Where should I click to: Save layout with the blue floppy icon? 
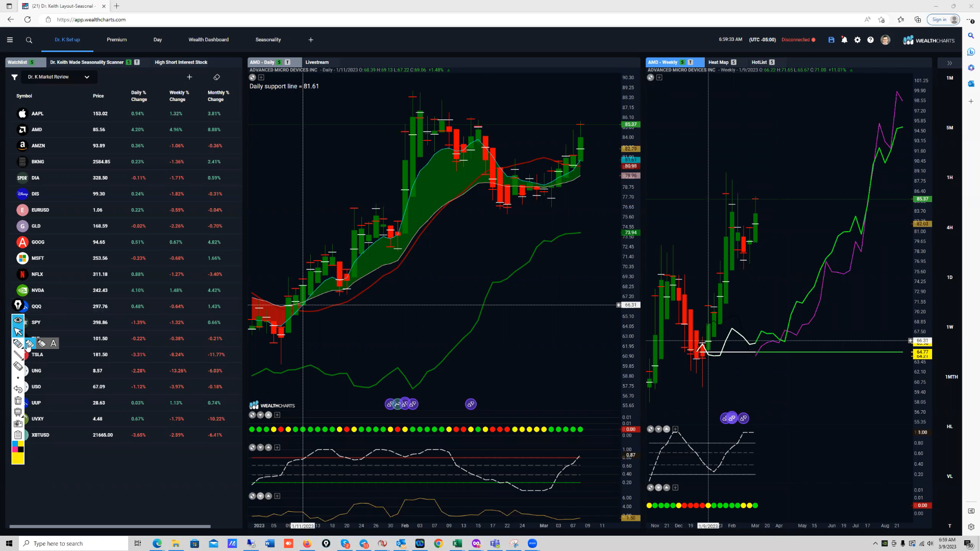[x=831, y=40]
